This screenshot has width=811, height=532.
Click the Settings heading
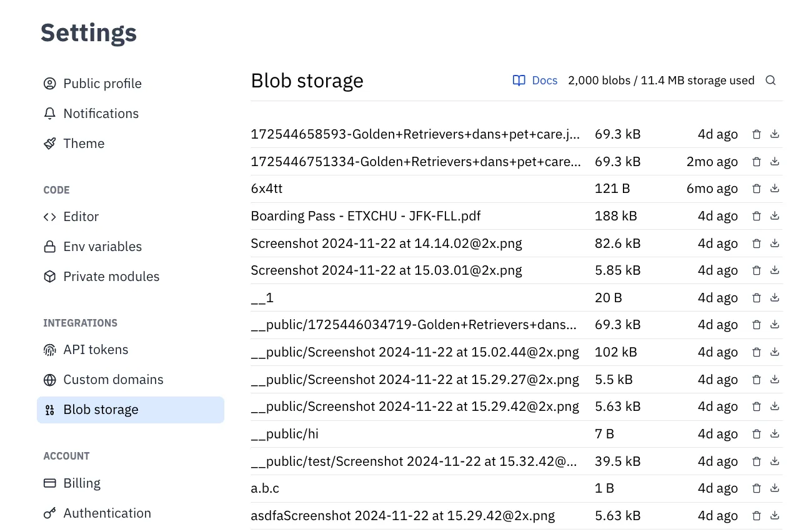point(88,32)
